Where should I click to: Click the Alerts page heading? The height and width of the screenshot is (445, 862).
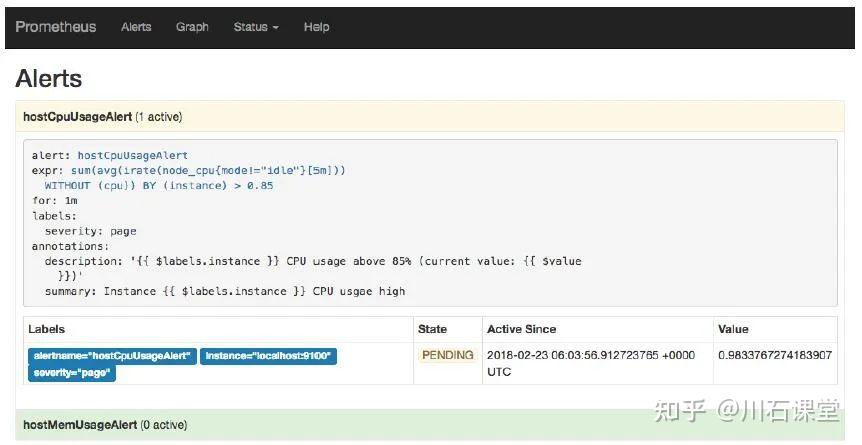(x=49, y=79)
